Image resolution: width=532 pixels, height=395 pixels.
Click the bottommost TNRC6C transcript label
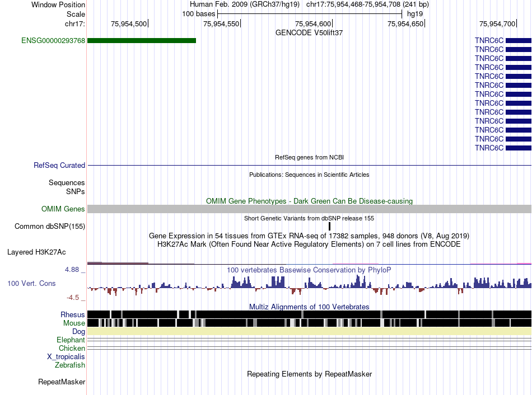[489, 148]
